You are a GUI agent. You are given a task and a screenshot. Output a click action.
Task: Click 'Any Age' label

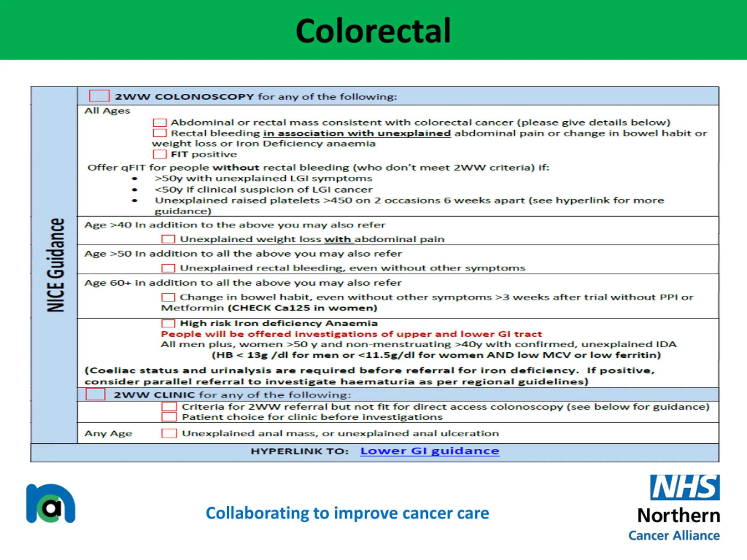pos(108,433)
